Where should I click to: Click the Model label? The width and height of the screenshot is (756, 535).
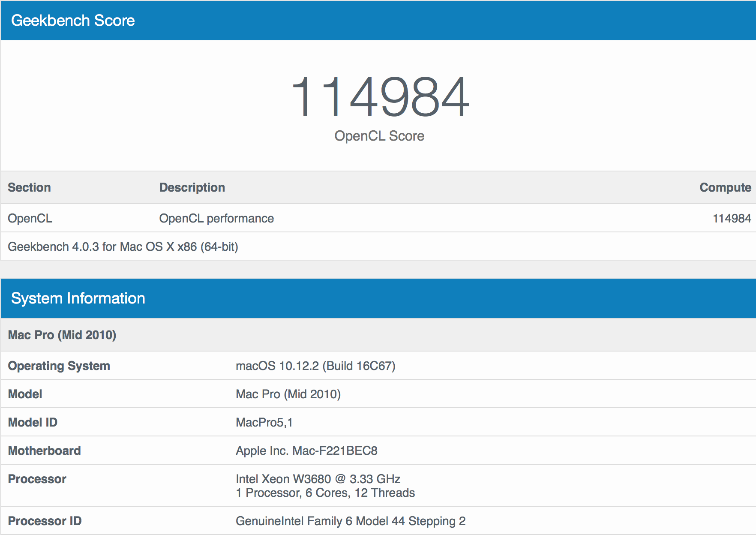(x=25, y=394)
